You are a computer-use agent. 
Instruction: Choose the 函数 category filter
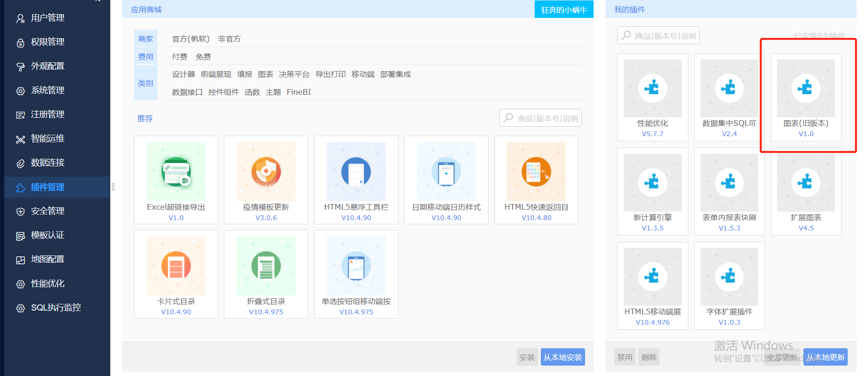click(252, 92)
